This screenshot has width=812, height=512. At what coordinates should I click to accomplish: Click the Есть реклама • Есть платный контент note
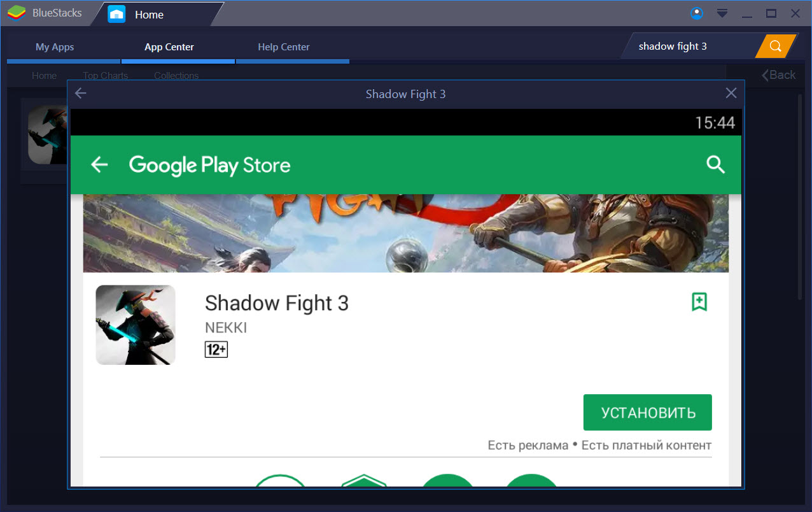click(x=599, y=445)
